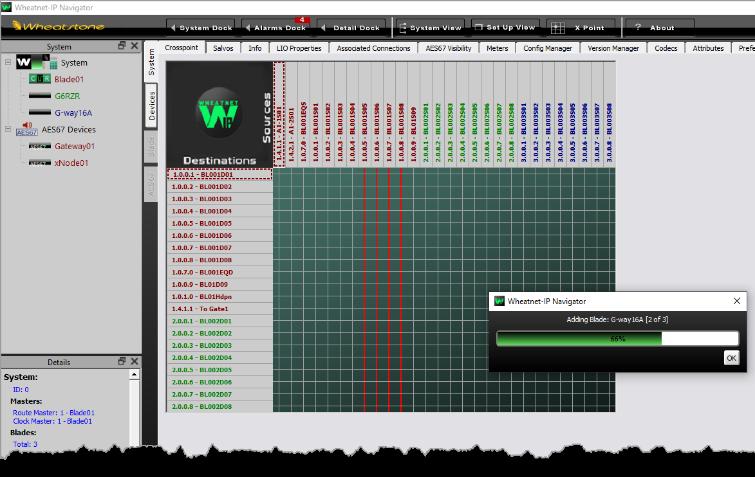Select destination 2.0.0.8 - BL002D08
The image size is (755, 477).
click(x=220, y=407)
